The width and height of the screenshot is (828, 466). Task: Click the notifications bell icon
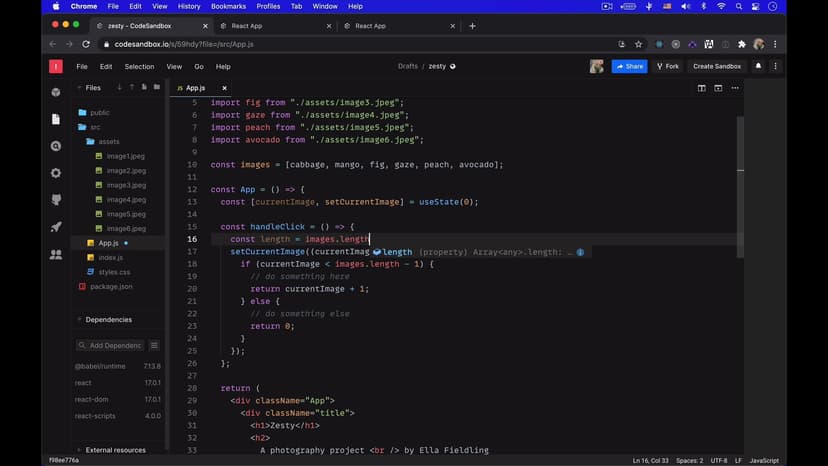click(758, 66)
